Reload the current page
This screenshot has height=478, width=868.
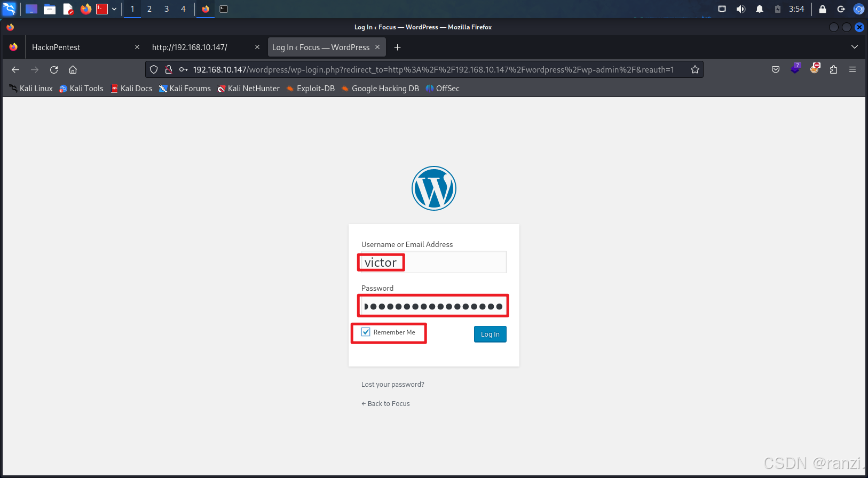pyautogui.click(x=54, y=69)
